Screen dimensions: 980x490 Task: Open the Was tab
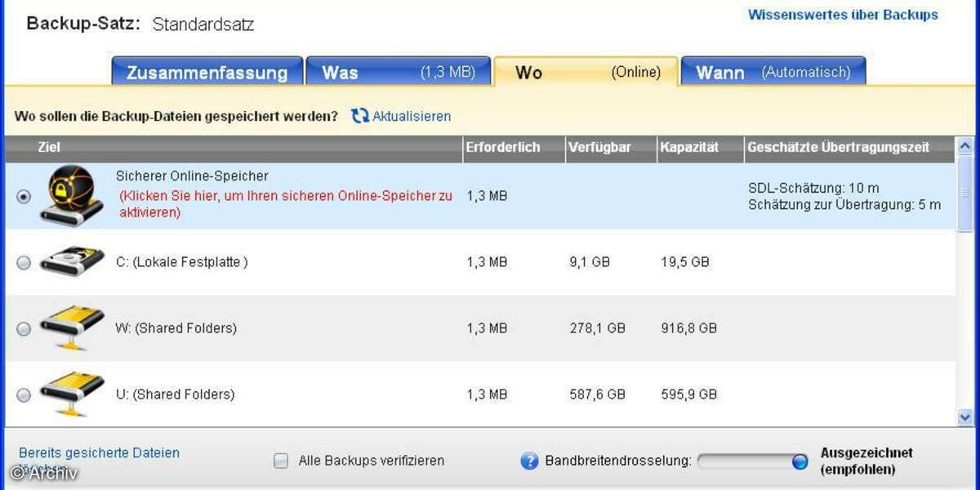tap(398, 72)
